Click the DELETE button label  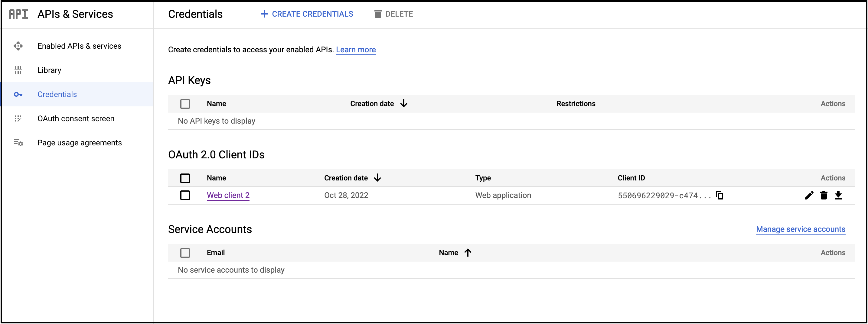pyautogui.click(x=399, y=14)
